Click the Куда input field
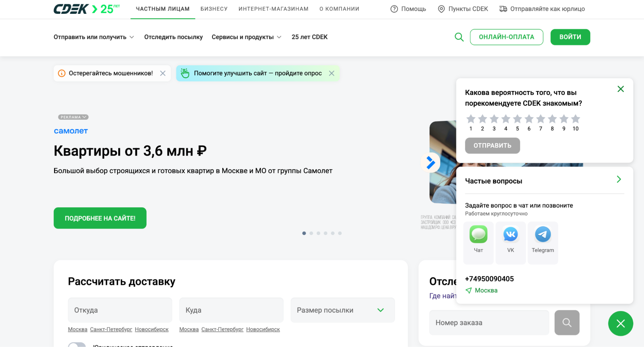Viewport: 644px width, 347px height. pos(231,310)
